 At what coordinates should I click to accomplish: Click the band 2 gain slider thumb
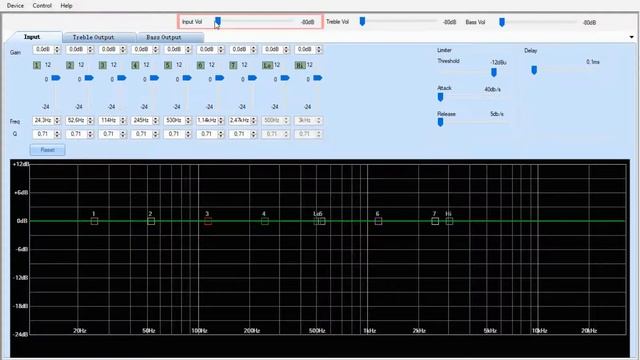pyautogui.click(x=89, y=78)
